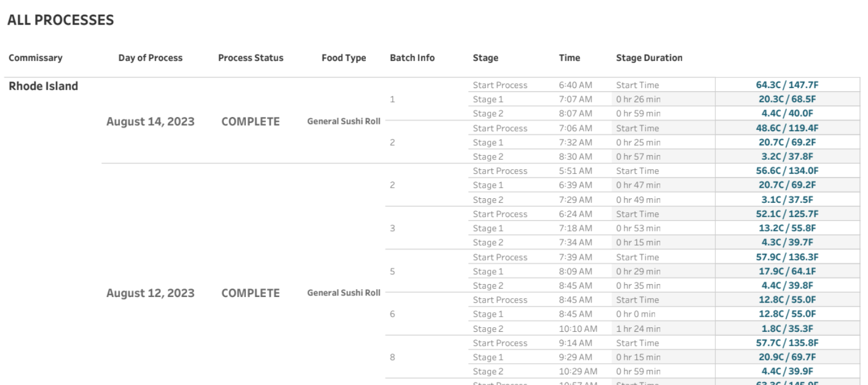Select the COMPLETE status for August 12
Image resolution: width=868 pixels, height=385 pixels.
coord(251,293)
